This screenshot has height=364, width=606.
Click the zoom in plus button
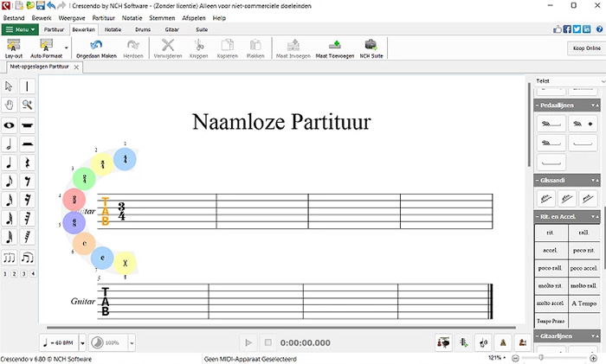coord(593,359)
